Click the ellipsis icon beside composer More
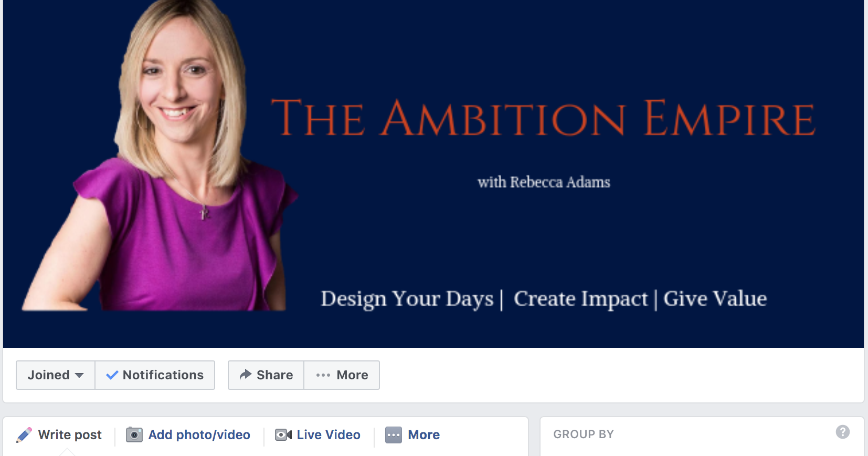 (x=394, y=435)
